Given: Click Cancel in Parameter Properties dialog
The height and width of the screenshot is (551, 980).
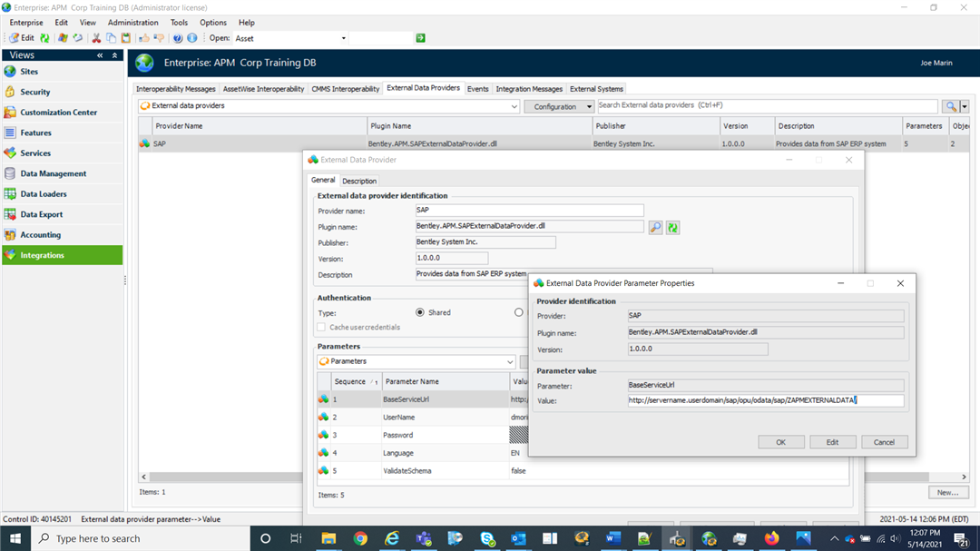Looking at the screenshot, I should 884,442.
